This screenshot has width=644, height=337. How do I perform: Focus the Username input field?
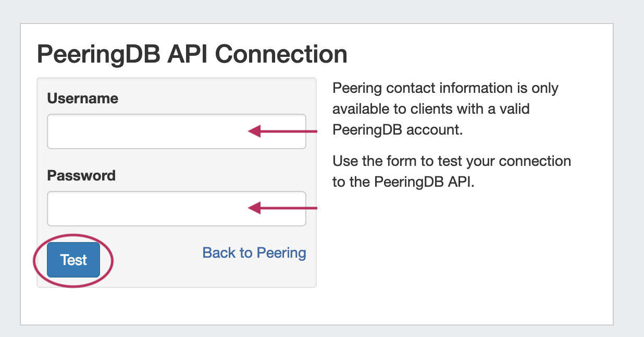[x=146, y=131]
